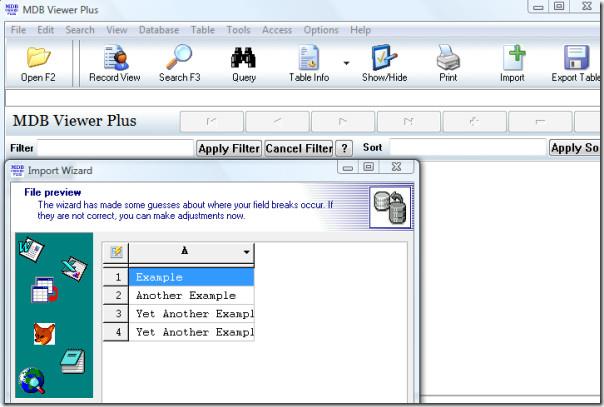Open Show/Hide columns tool
Screen dimensions: 604x407
point(384,64)
